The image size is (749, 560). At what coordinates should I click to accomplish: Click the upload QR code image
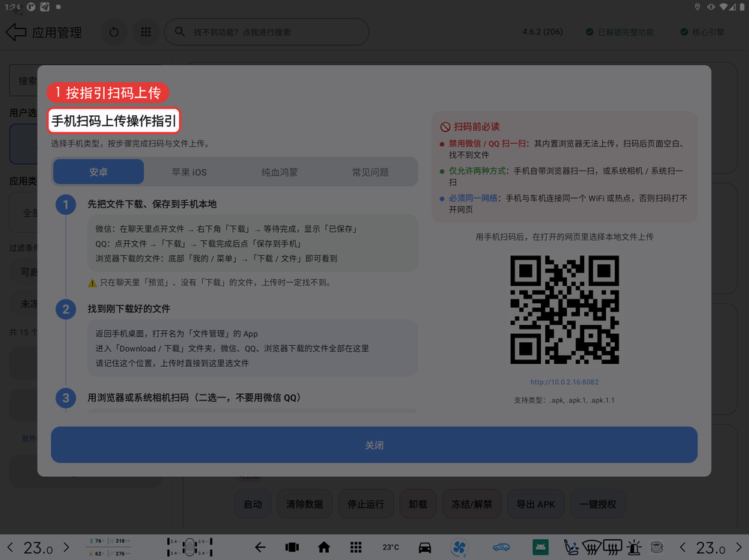click(564, 309)
